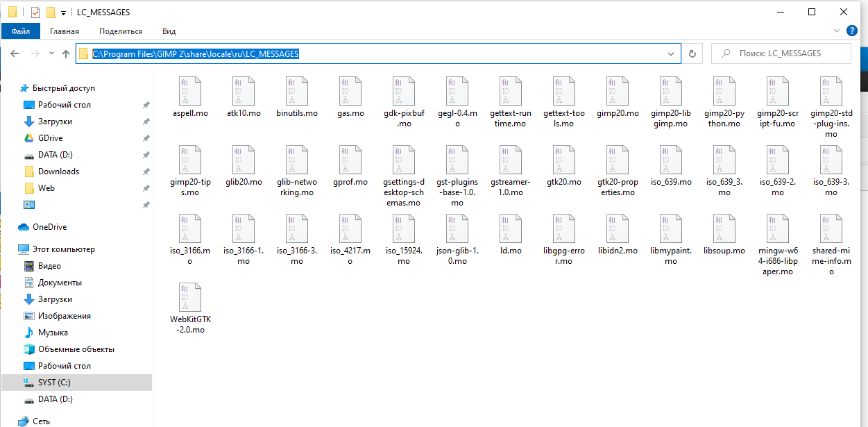Select the gimp20-python.mo file icon
868x427 pixels.
pyautogui.click(x=724, y=90)
